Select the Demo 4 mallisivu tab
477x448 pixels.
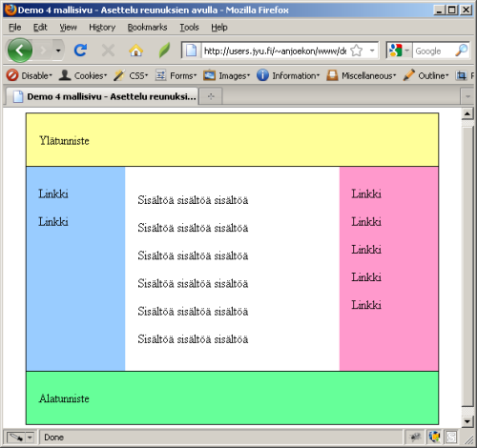tap(102, 96)
